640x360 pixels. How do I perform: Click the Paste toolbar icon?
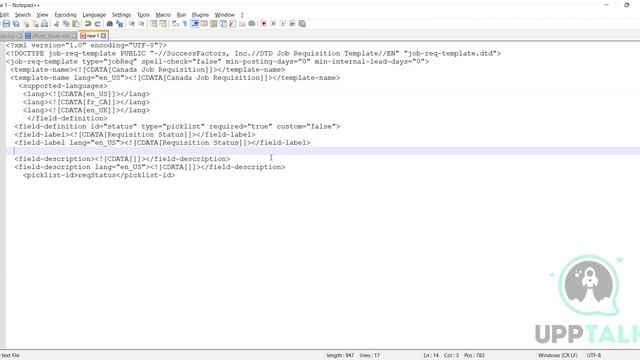coord(76,24)
